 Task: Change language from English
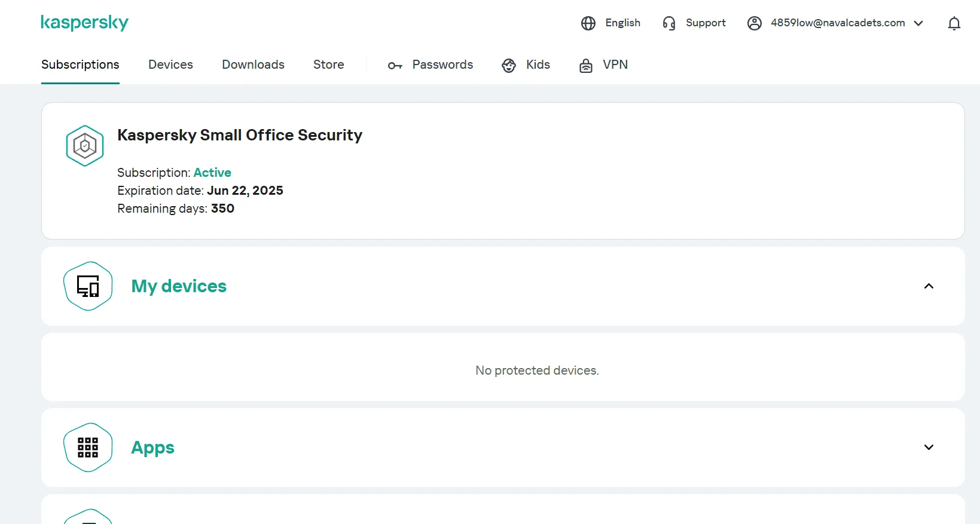click(x=623, y=23)
